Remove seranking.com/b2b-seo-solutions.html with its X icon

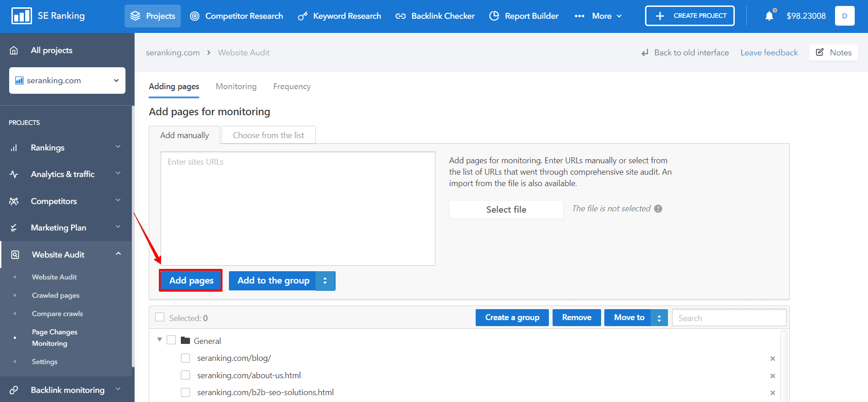click(773, 393)
